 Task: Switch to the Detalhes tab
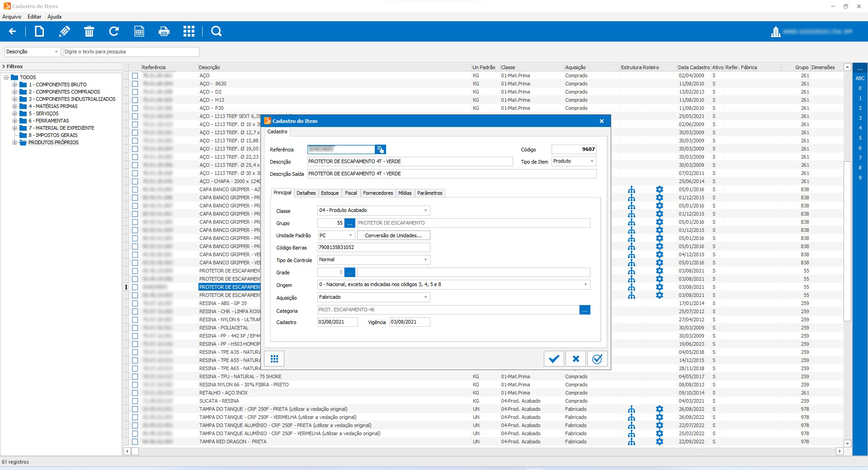coord(306,193)
